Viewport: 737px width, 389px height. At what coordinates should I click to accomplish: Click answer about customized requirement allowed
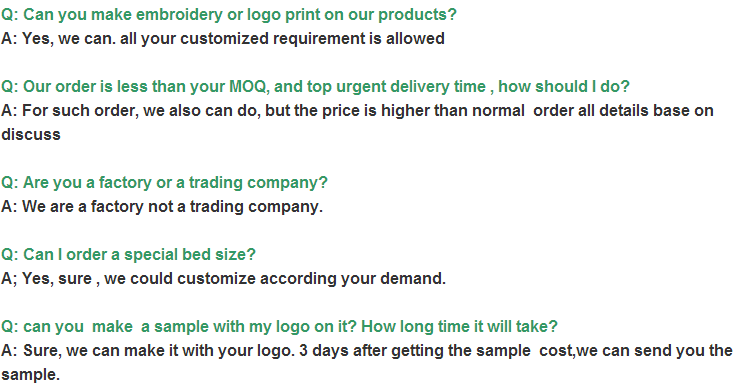(x=223, y=39)
